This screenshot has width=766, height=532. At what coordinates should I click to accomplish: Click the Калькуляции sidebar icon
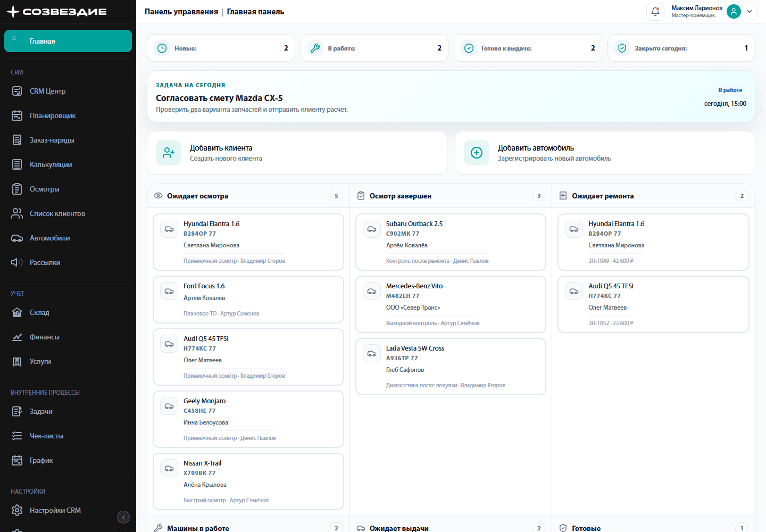(x=17, y=164)
